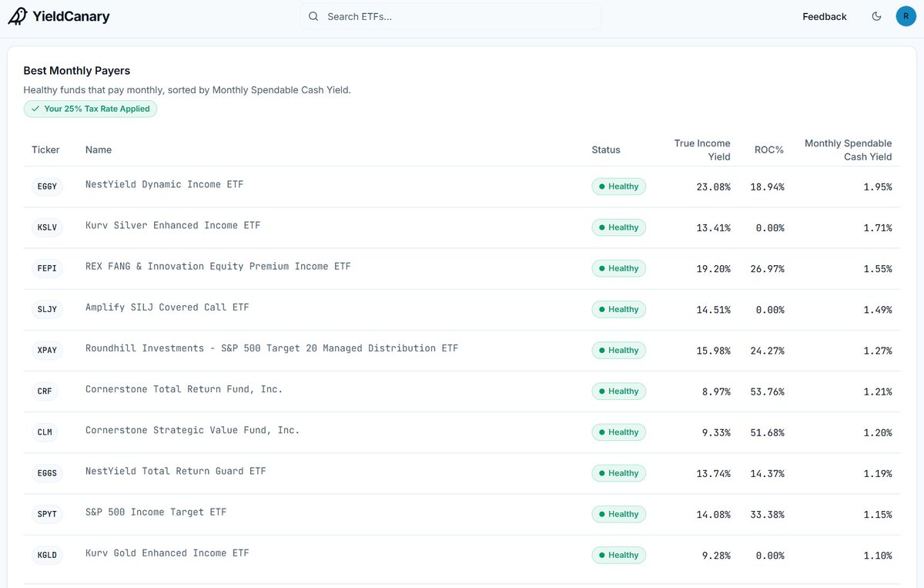This screenshot has width=924, height=588.
Task: Select NestYield Dynamic Income ETF name
Action: 164,185
